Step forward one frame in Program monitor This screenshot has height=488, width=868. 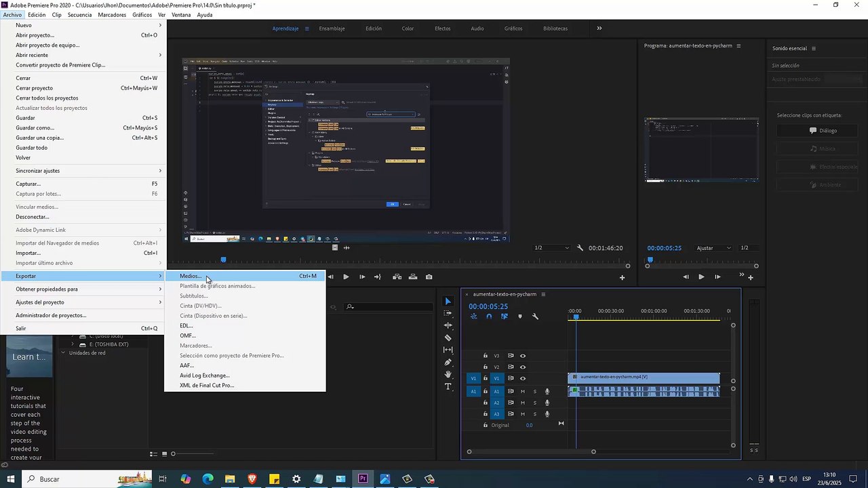coord(717,277)
